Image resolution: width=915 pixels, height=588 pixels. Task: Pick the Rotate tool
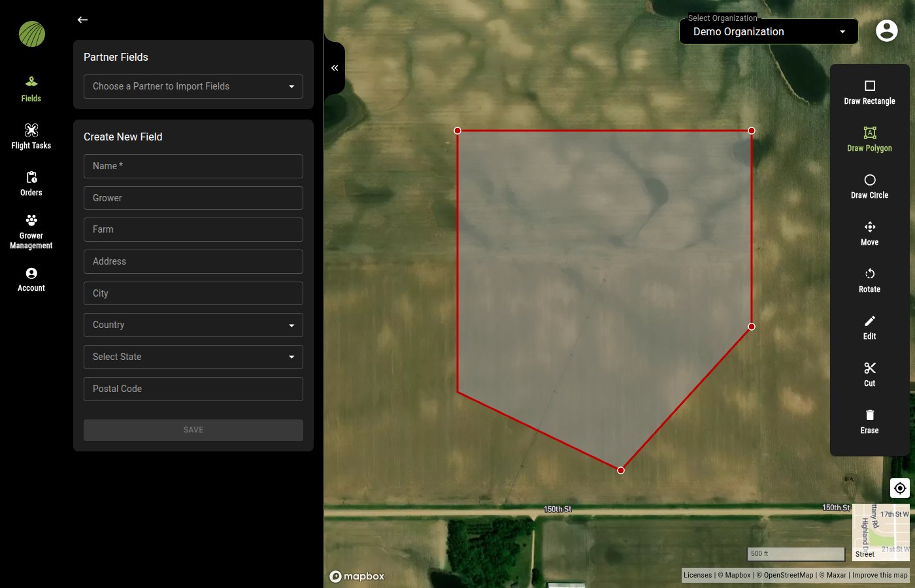point(869,281)
